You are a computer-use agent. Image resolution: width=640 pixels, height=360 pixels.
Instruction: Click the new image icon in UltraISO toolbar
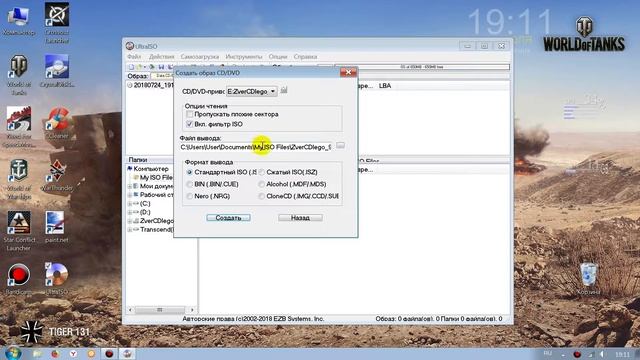pyautogui.click(x=131, y=67)
